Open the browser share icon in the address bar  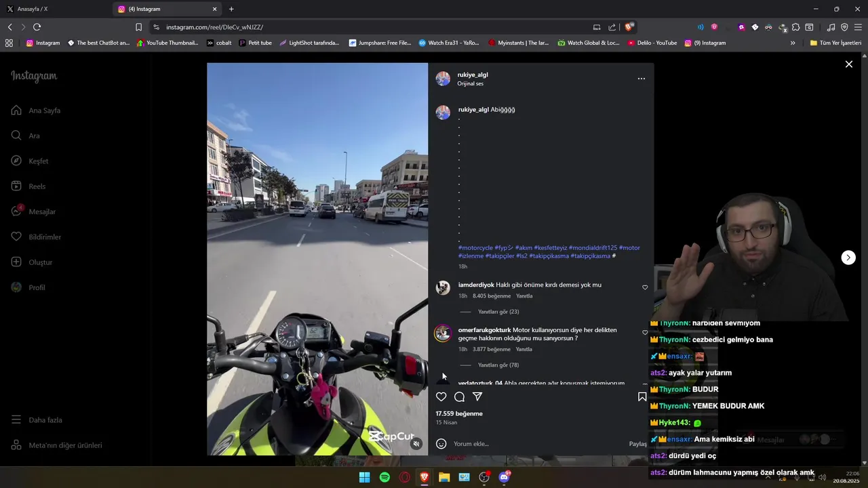(x=612, y=27)
